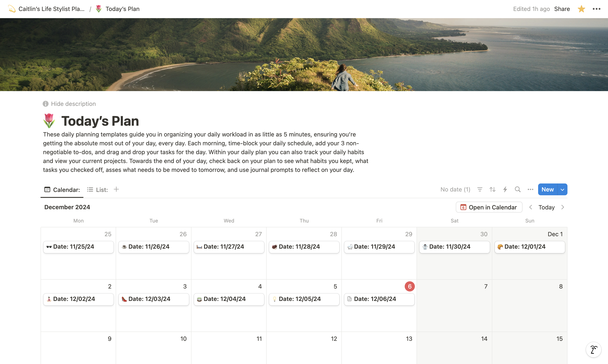Click the Open in Calendar button

coord(489,207)
